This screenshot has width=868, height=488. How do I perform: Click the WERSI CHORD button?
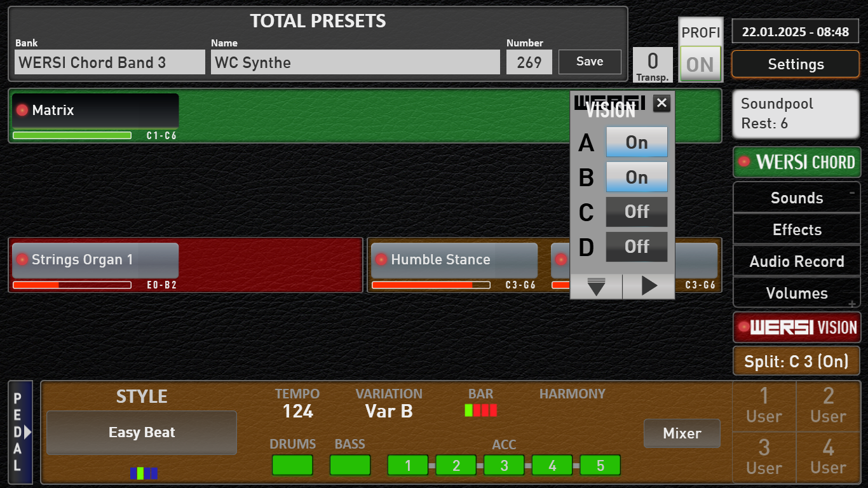pos(797,162)
